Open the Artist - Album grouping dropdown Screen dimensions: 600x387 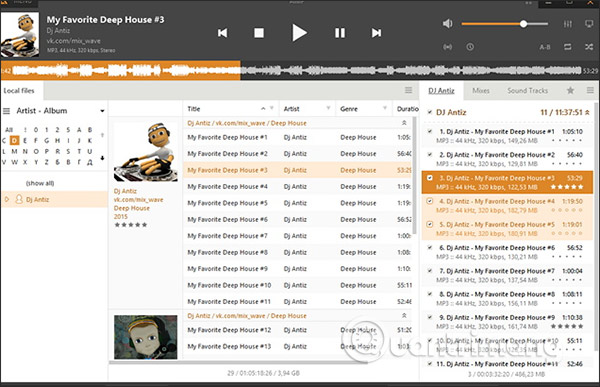coord(102,111)
